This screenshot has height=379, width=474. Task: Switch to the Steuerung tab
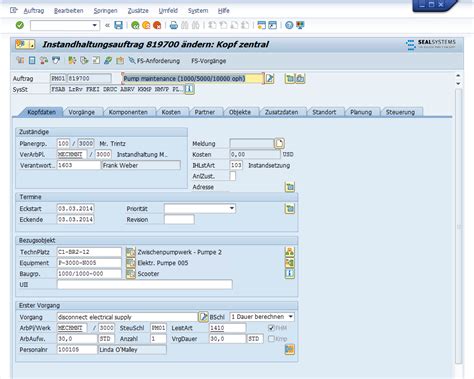400,112
